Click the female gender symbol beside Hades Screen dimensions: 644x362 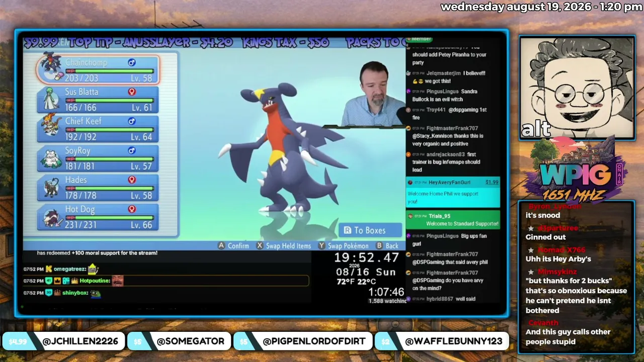click(132, 179)
